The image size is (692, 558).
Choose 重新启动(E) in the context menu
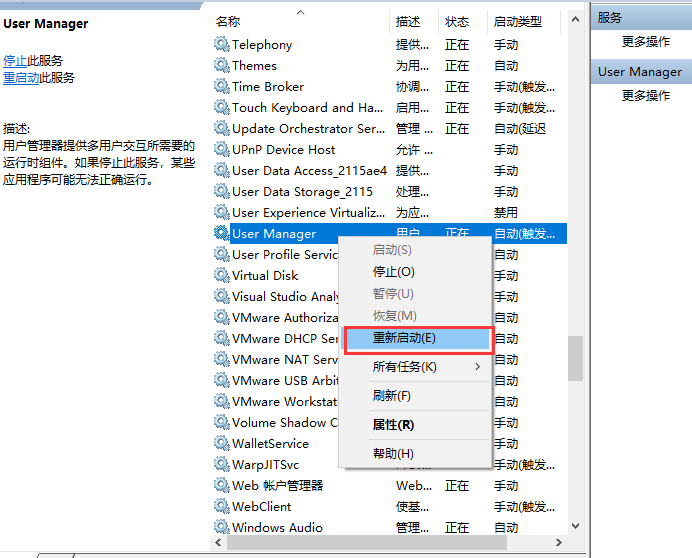pyautogui.click(x=417, y=339)
